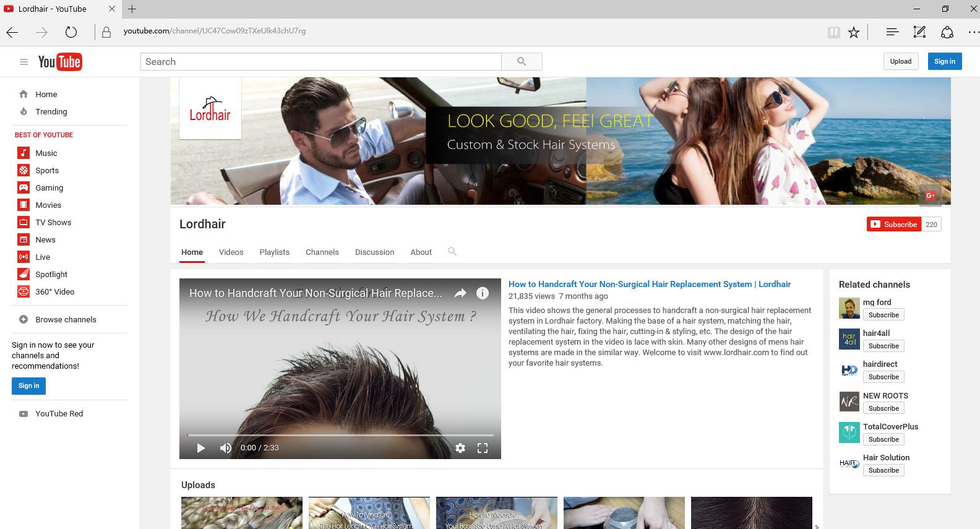
Task: Click the search magnifier button
Action: tap(522, 62)
